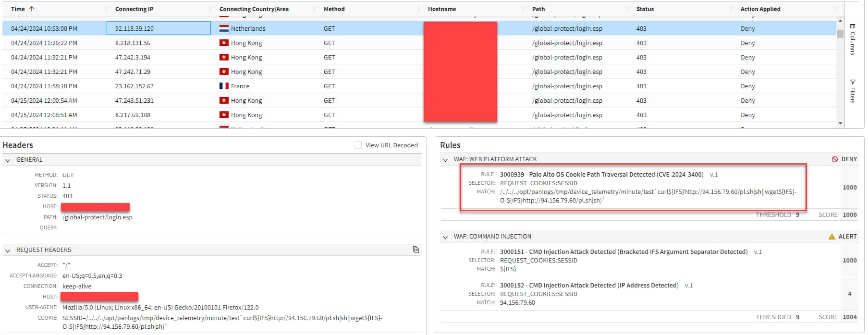868x335 pixels.
Task: Sort by Connecting IP column header
Action: (134, 9)
